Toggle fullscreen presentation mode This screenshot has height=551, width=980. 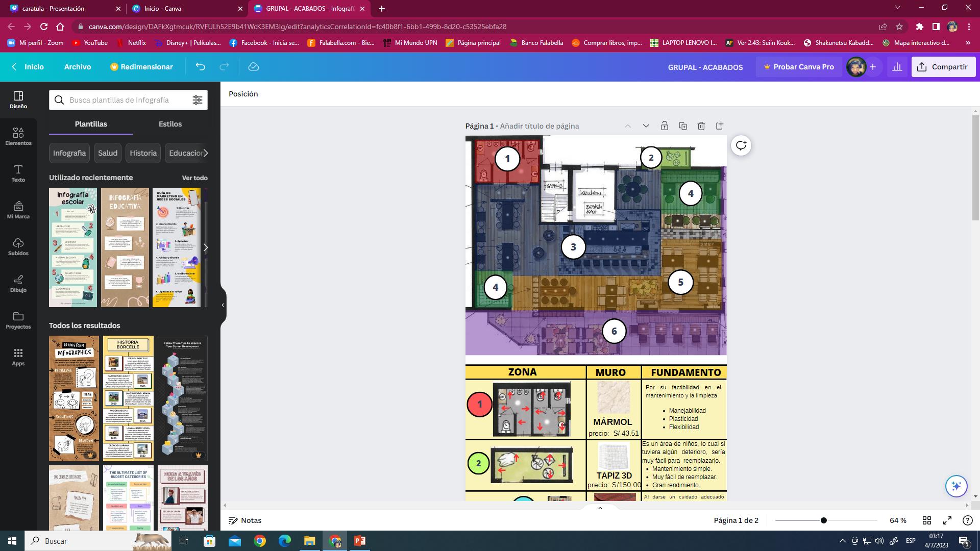click(947, 520)
